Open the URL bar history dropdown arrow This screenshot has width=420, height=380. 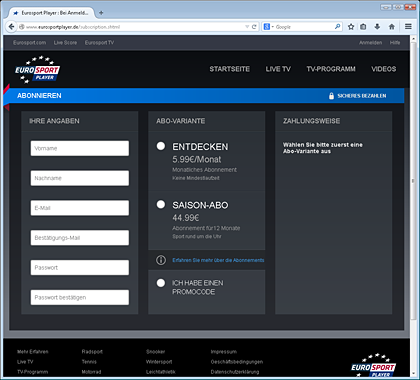coord(247,27)
